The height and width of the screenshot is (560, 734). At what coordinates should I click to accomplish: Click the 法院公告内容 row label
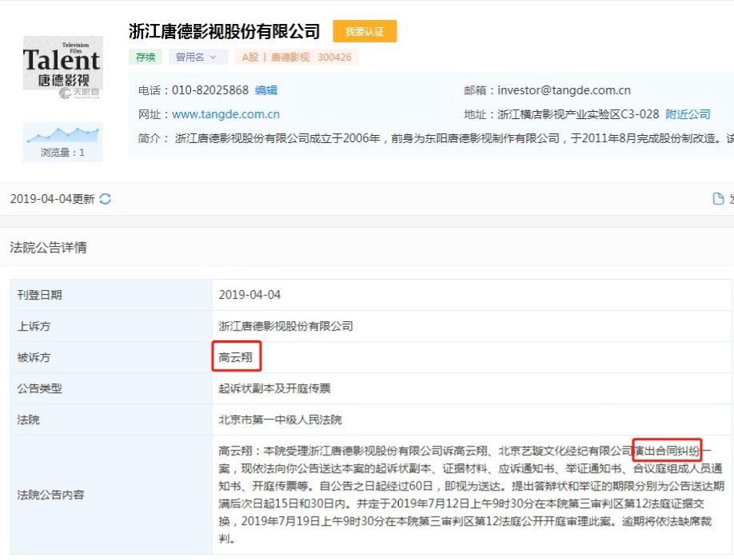50,494
